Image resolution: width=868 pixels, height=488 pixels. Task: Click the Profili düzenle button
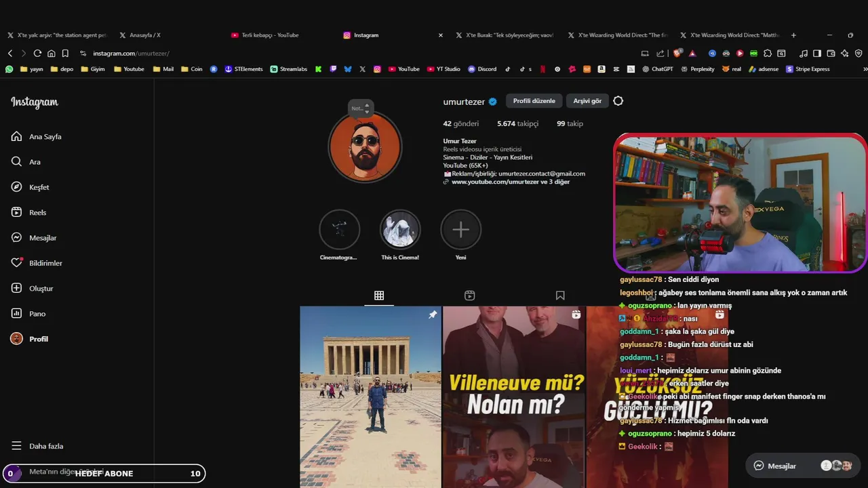point(534,101)
